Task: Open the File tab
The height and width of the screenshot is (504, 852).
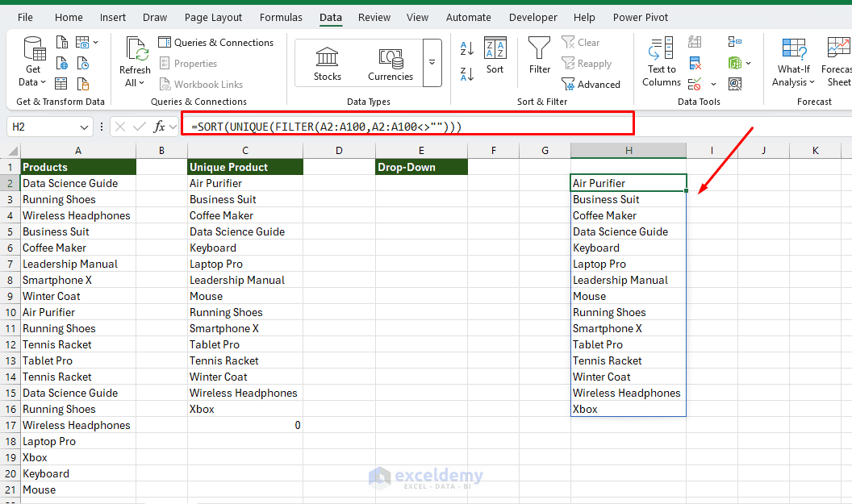Action: click(x=25, y=18)
